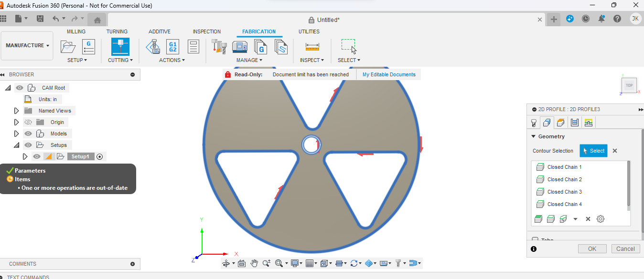Click the Pan hand tool

tap(254, 263)
